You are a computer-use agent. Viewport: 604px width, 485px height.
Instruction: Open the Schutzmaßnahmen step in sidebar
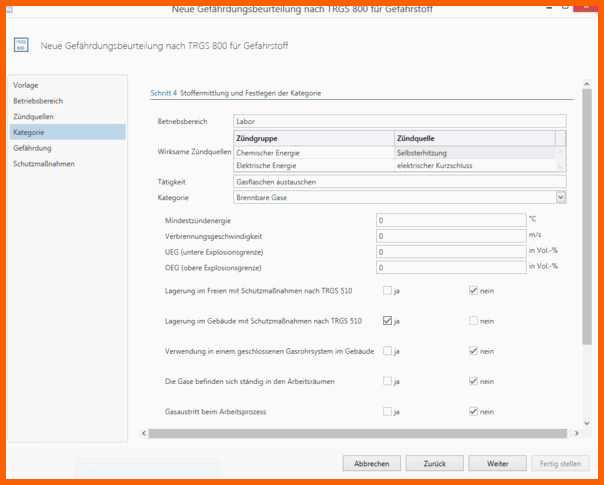click(x=43, y=163)
